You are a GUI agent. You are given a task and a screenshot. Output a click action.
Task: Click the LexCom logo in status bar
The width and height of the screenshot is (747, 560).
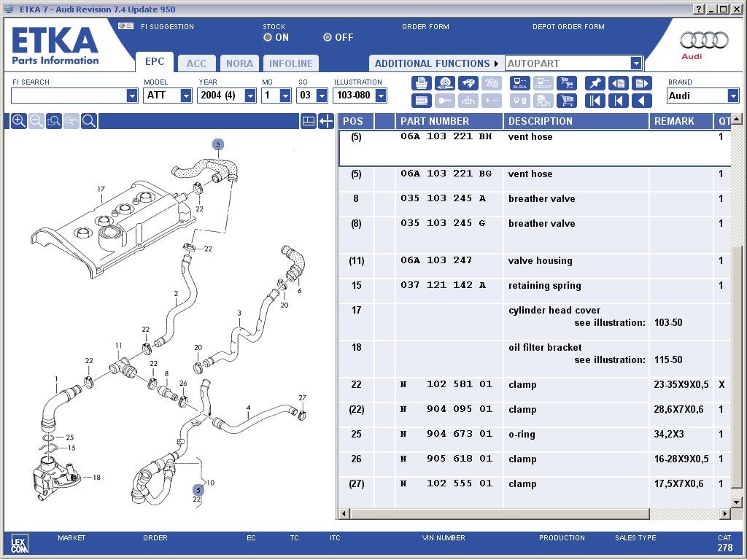[20, 542]
